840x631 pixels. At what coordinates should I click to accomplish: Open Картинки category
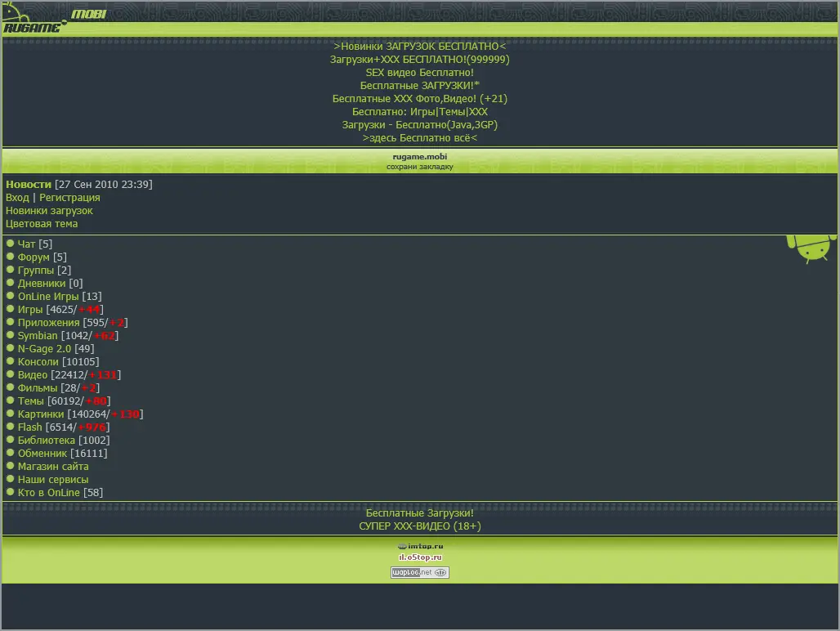pyautogui.click(x=41, y=414)
